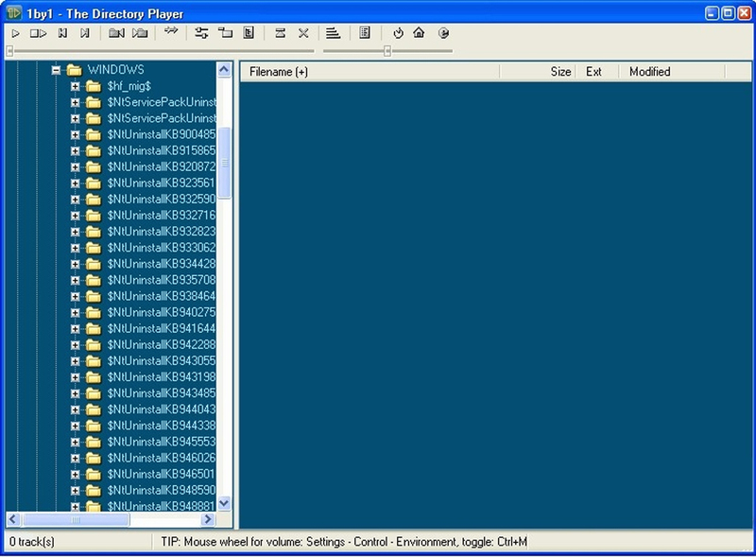Click folder icon beside $NtUninstallKB900485
Viewport: 756px width, 557px height.
click(x=94, y=134)
